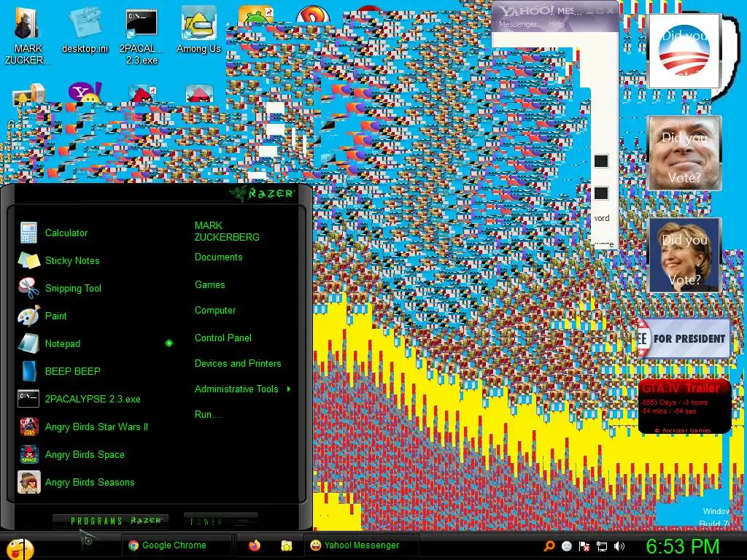747x560 pixels.
Task: Open Firefox from the taskbar
Action: coord(255,545)
